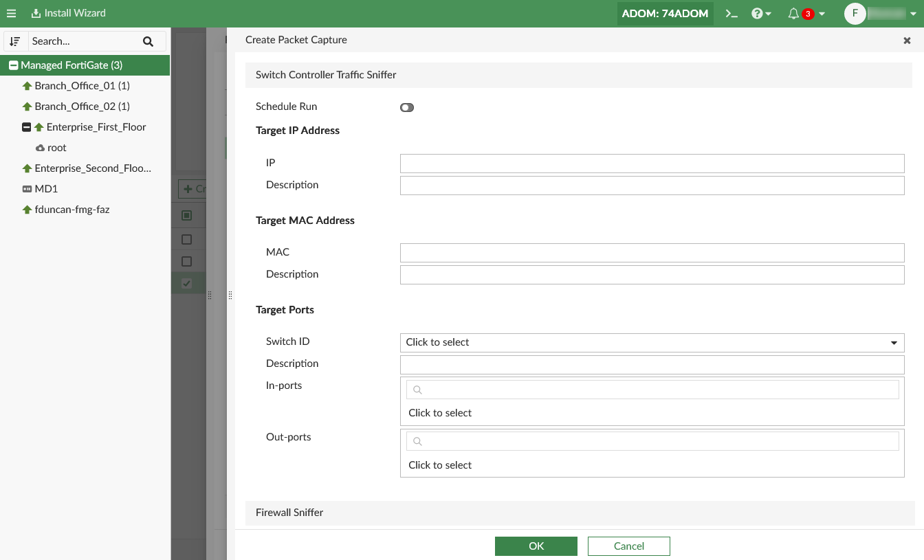The height and width of the screenshot is (560, 924).
Task: Click Description field under Target Ports
Action: [652, 364]
